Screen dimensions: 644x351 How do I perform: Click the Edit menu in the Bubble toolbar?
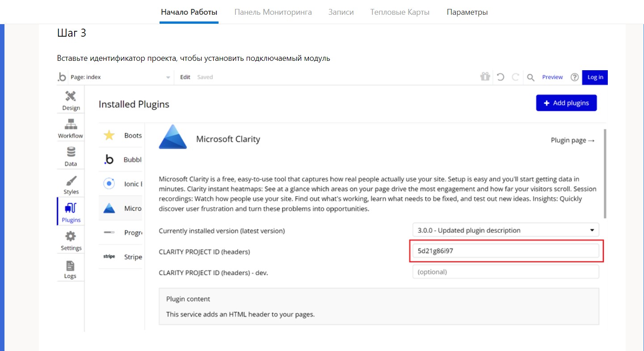(x=185, y=77)
